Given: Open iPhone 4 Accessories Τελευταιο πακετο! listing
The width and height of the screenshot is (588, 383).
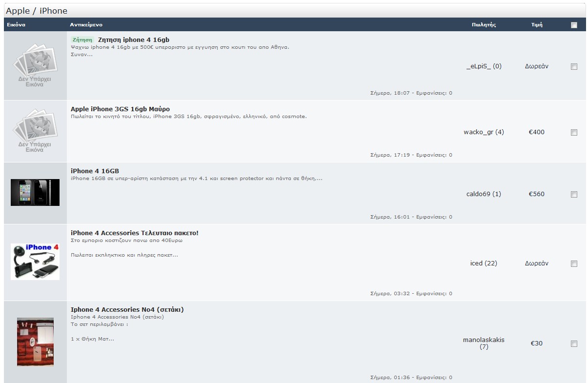Looking at the screenshot, I should [135, 233].
